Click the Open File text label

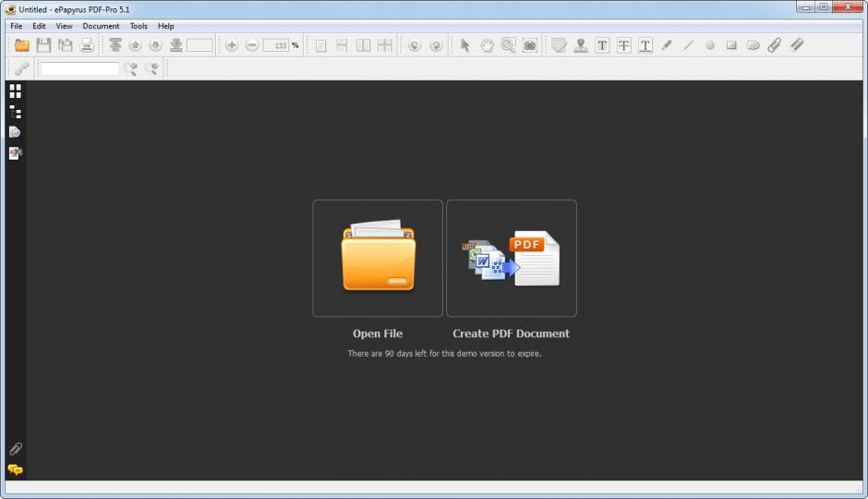coord(378,334)
